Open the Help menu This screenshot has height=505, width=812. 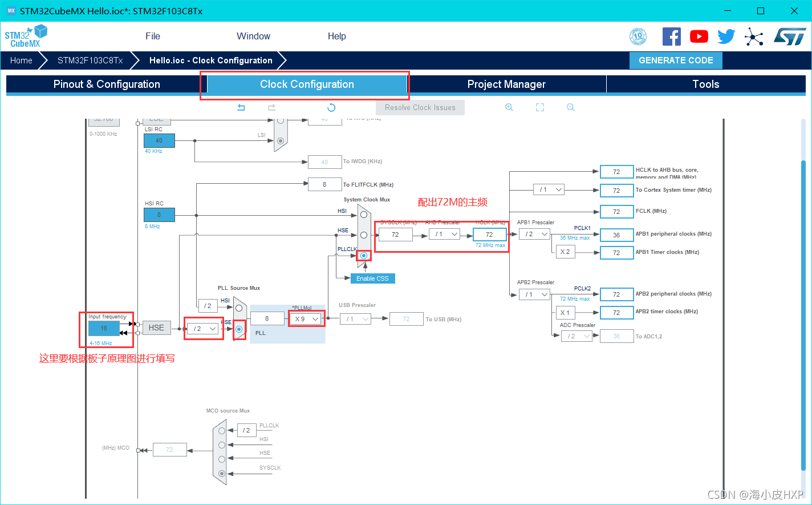336,36
